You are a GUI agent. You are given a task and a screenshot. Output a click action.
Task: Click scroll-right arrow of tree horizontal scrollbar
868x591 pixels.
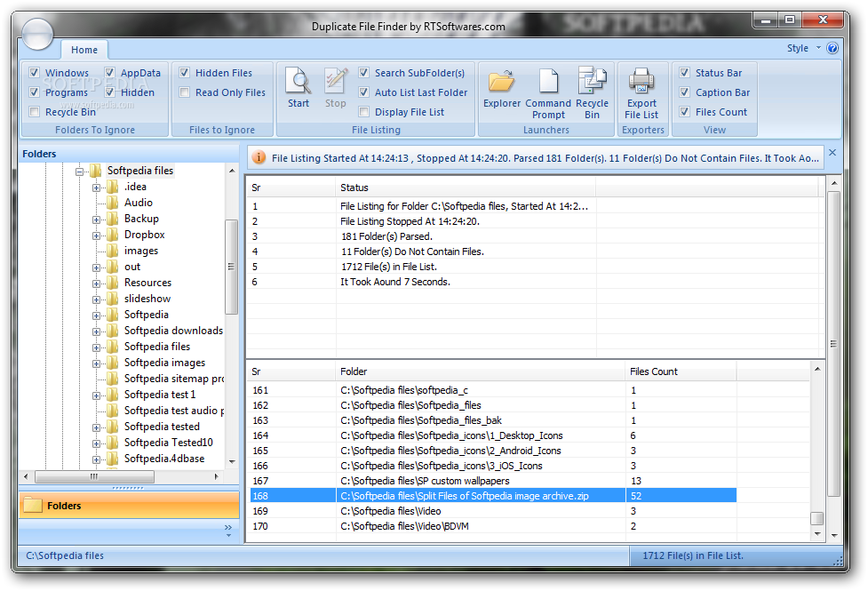pos(217,476)
